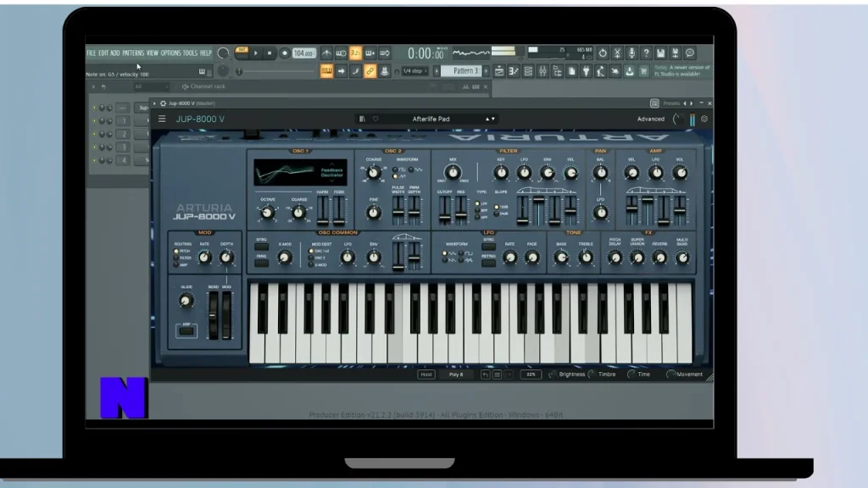Viewport: 868px width, 488px height.
Task: Click the shopping cart content library icon
Action: click(x=643, y=71)
